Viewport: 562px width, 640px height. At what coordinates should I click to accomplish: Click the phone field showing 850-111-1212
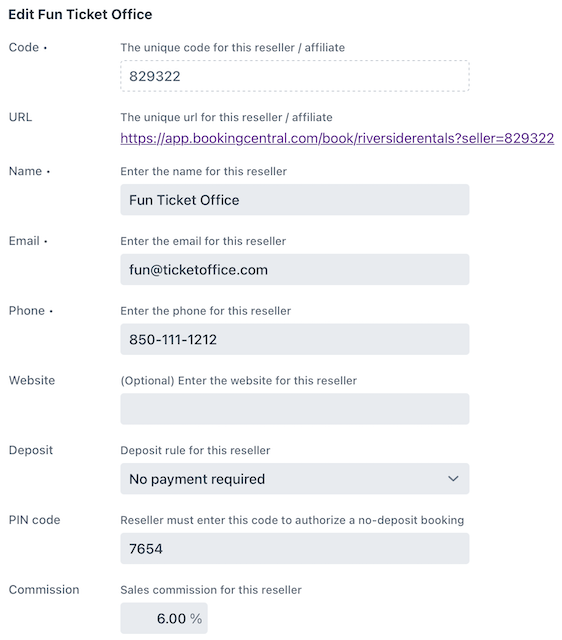(295, 339)
